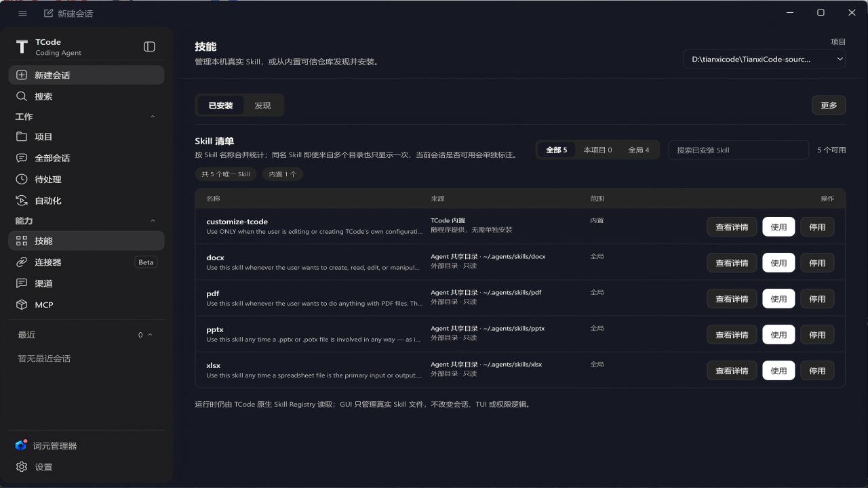Click the new conversation pencil icon in title bar
The width and height of the screenshot is (868, 488).
(x=48, y=13)
